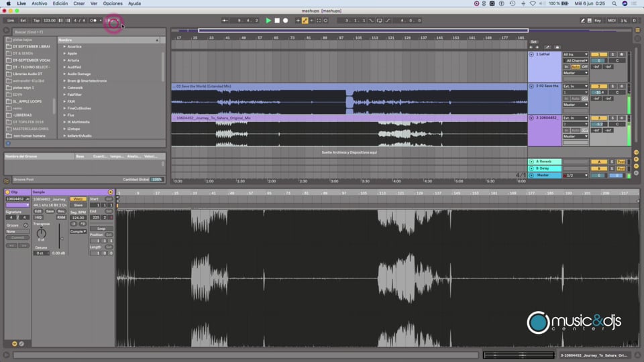This screenshot has width=644, height=362.
Task: Open the Crear menu
Action: (79, 3)
